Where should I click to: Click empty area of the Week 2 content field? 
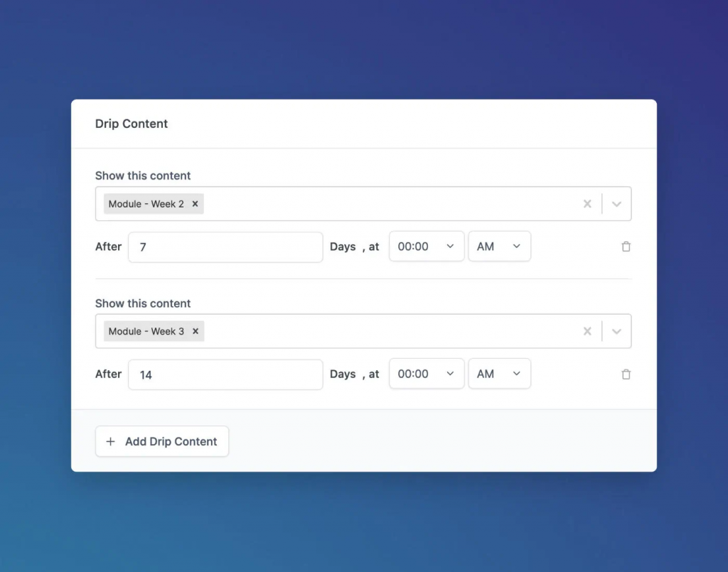pos(391,204)
